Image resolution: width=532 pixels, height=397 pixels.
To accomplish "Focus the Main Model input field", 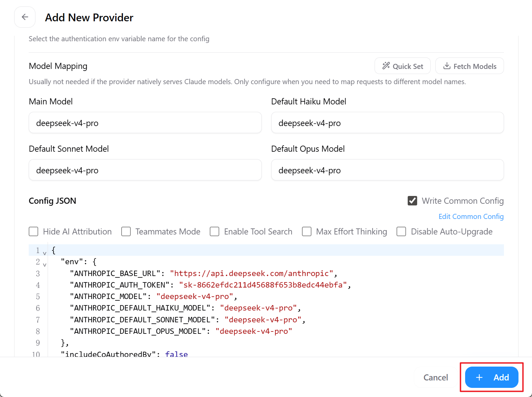I will [x=145, y=123].
